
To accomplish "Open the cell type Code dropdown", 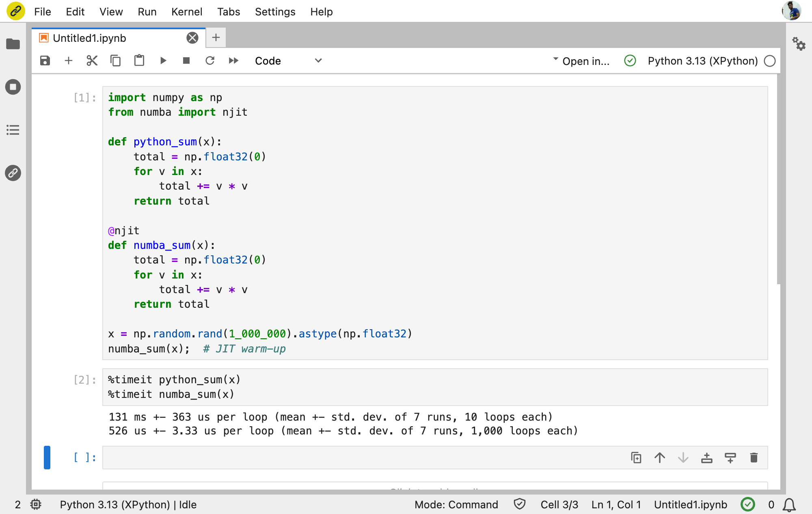I will (288, 61).
